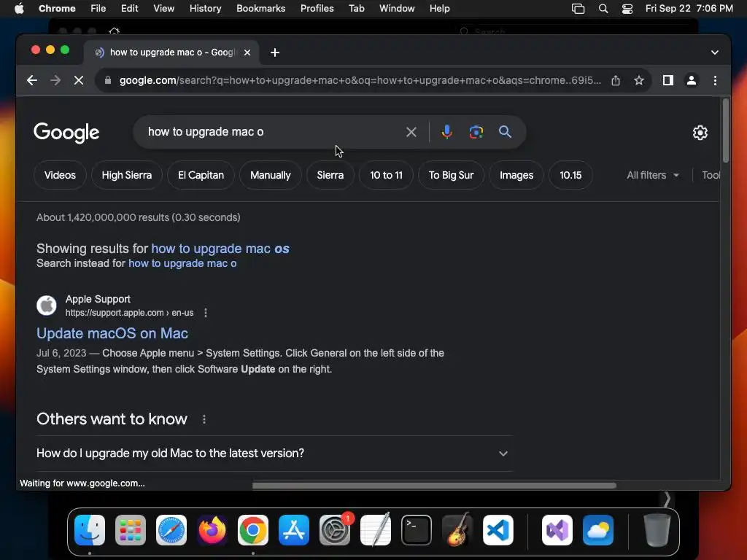This screenshot has height=560, width=747.
Task: Click 'how to upgrade mac os' corrected link
Action: point(220,249)
